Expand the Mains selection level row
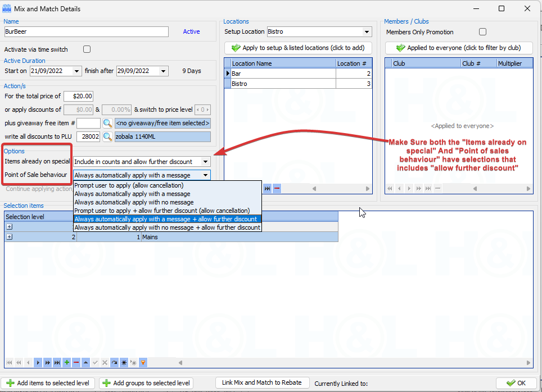This screenshot has height=392, width=542. (x=10, y=237)
